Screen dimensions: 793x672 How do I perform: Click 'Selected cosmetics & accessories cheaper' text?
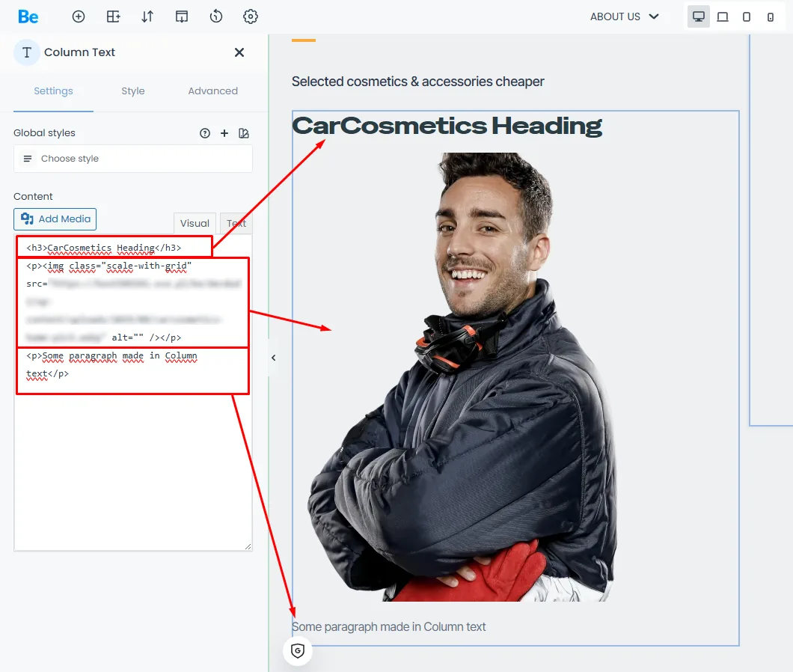click(x=417, y=82)
